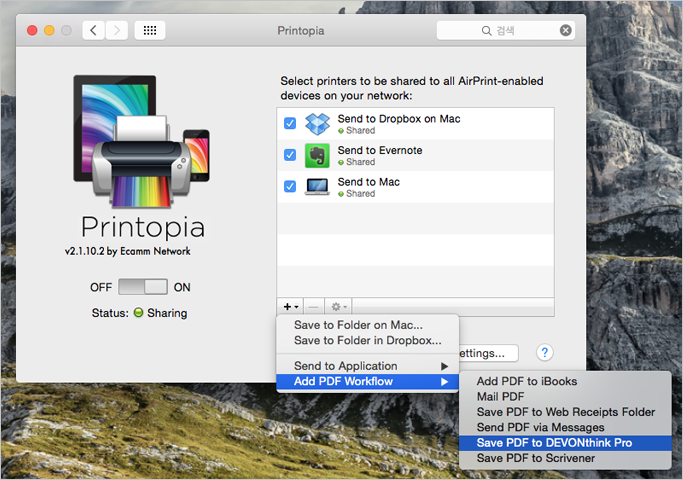This screenshot has width=683, height=480.
Task: Choose Save PDF to Scrivener
Action: point(565,458)
